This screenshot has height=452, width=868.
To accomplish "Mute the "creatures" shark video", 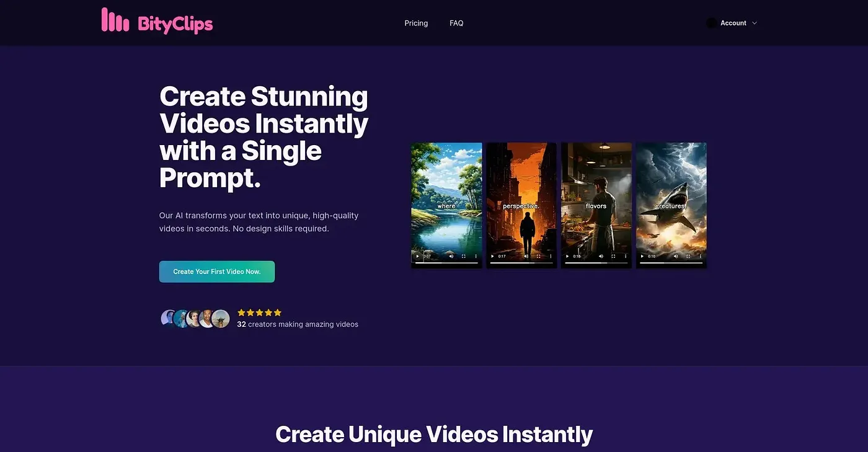I will click(x=676, y=256).
